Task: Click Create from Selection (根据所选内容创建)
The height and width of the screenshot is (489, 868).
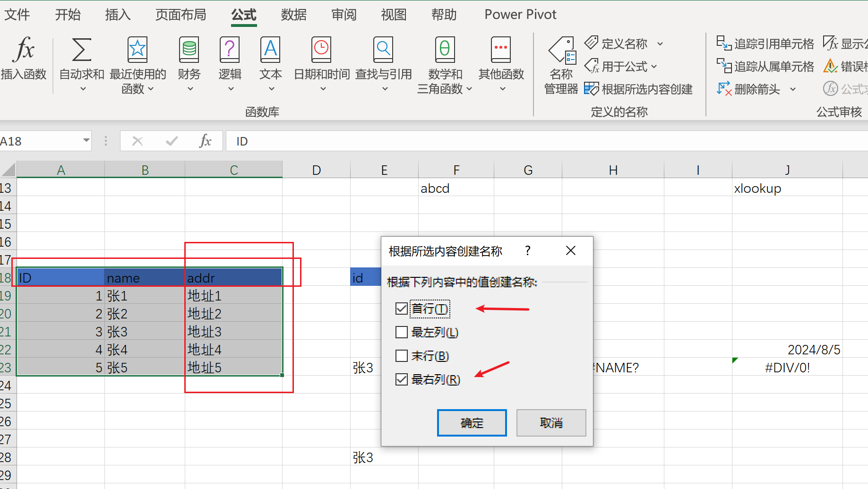Action: point(638,89)
